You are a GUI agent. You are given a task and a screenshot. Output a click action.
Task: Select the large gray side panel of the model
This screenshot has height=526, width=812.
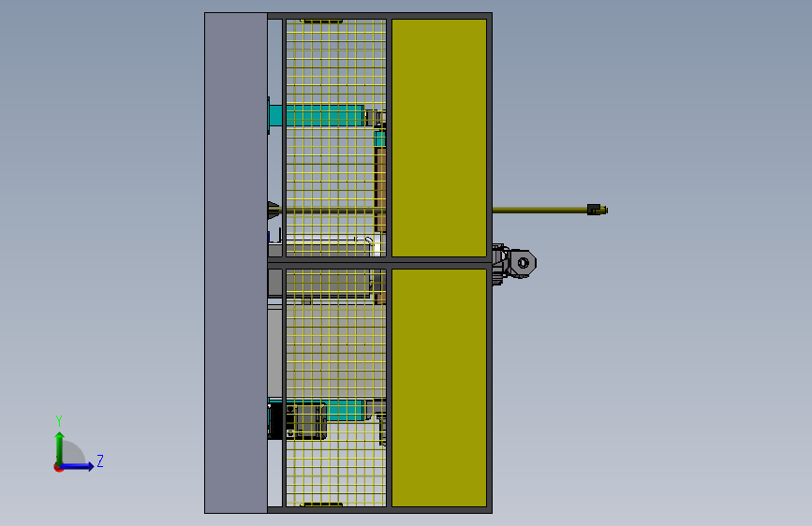(236, 263)
